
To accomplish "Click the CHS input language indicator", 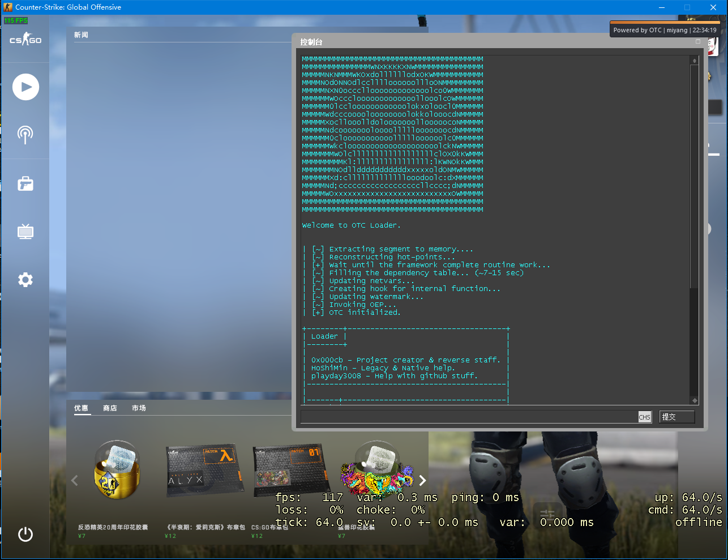I will 645,417.
